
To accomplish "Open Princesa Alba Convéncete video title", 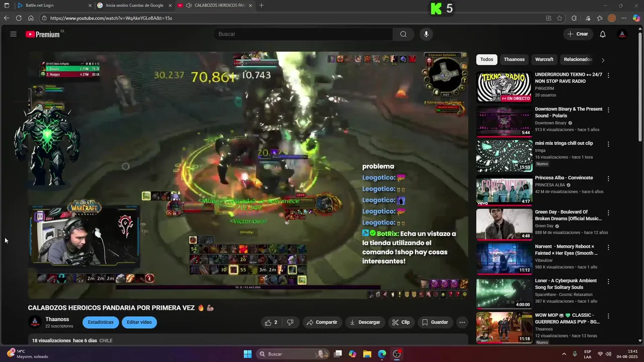I will [x=563, y=178].
